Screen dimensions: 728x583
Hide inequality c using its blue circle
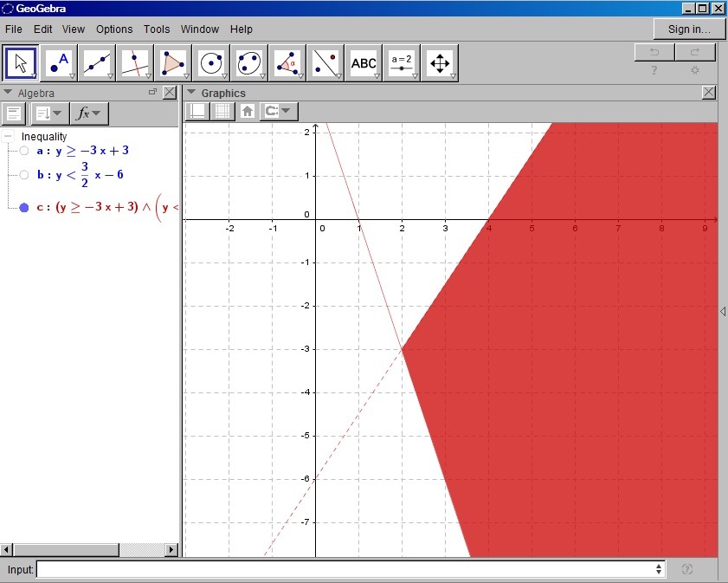coord(24,208)
